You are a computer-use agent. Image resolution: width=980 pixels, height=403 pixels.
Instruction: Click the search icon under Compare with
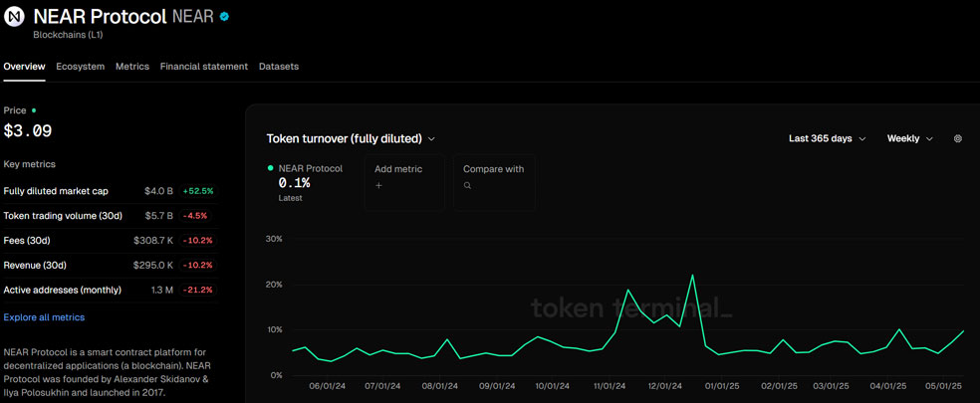[467, 185]
